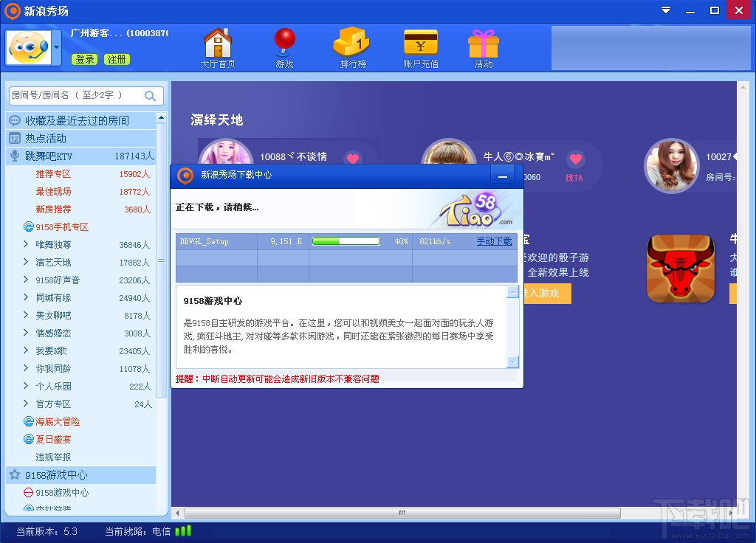Select 9158游戏中心 star header
Screen dimensions: 756x543
[x=80, y=475]
